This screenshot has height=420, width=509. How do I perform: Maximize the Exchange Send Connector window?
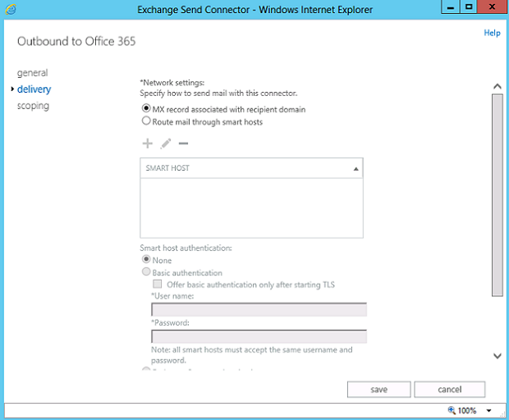[x=469, y=7]
